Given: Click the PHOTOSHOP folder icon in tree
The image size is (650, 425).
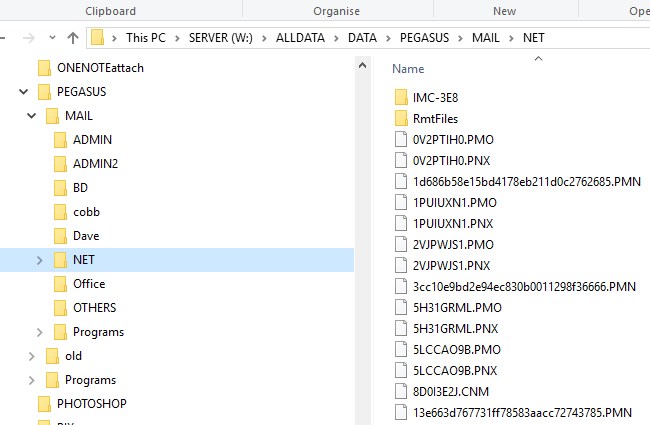Looking at the screenshot, I should (44, 403).
